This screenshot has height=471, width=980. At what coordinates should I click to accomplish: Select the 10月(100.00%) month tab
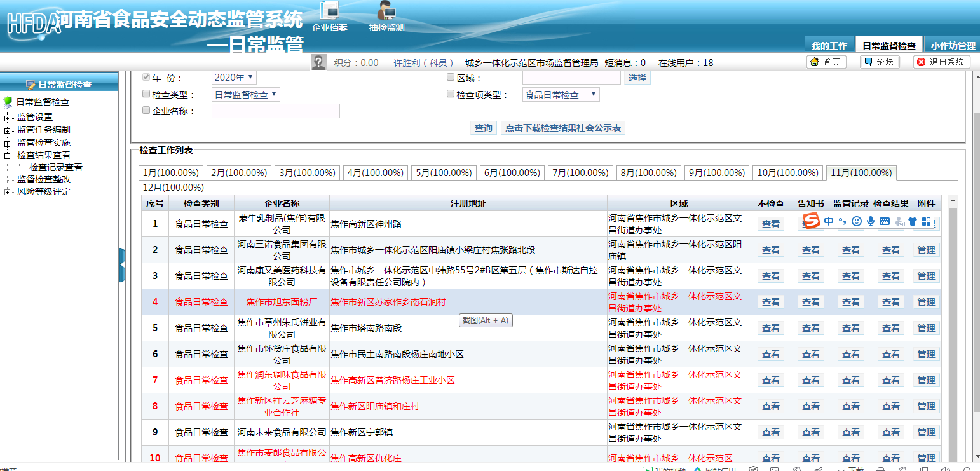click(x=788, y=172)
